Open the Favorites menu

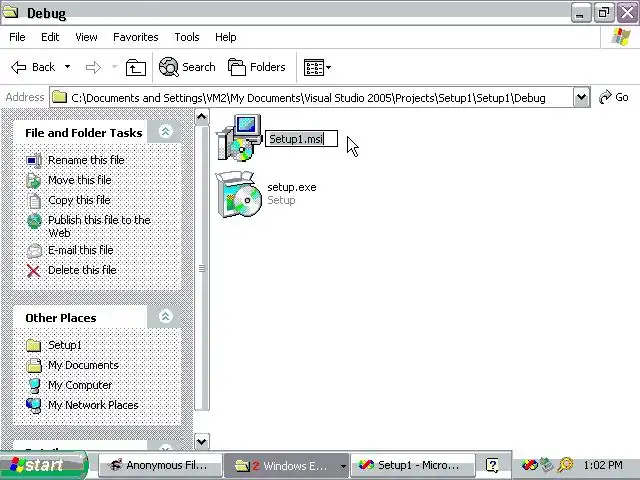pos(136,37)
